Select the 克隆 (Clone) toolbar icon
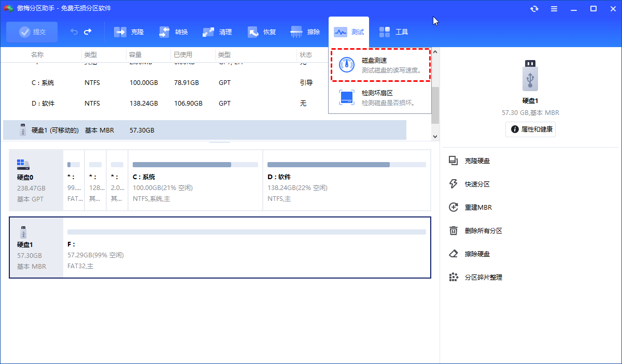This screenshot has width=622, height=364. coord(129,32)
